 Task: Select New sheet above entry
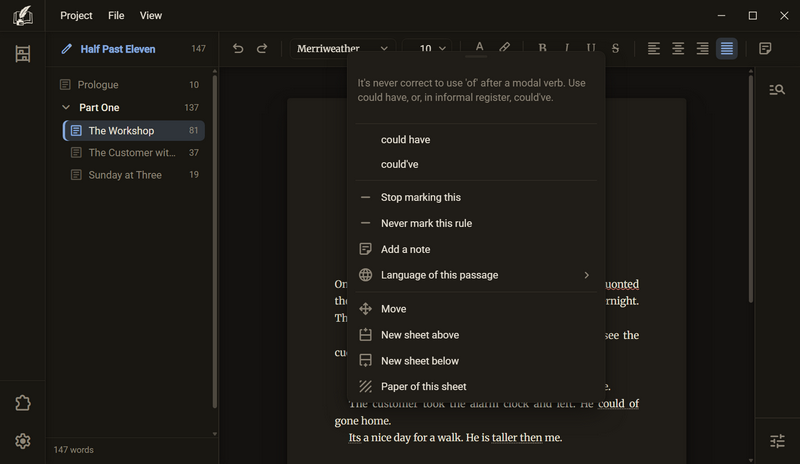point(476,335)
